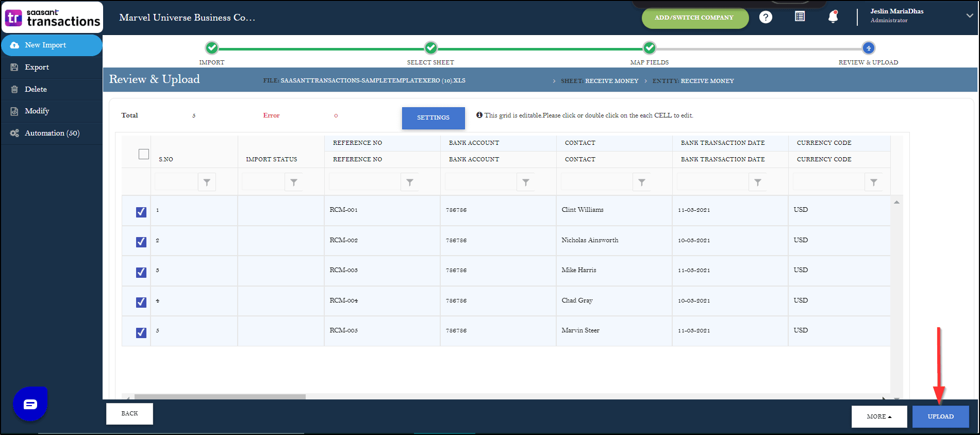980x435 pixels.
Task: Open the chat support bubble
Action: tap(30, 404)
